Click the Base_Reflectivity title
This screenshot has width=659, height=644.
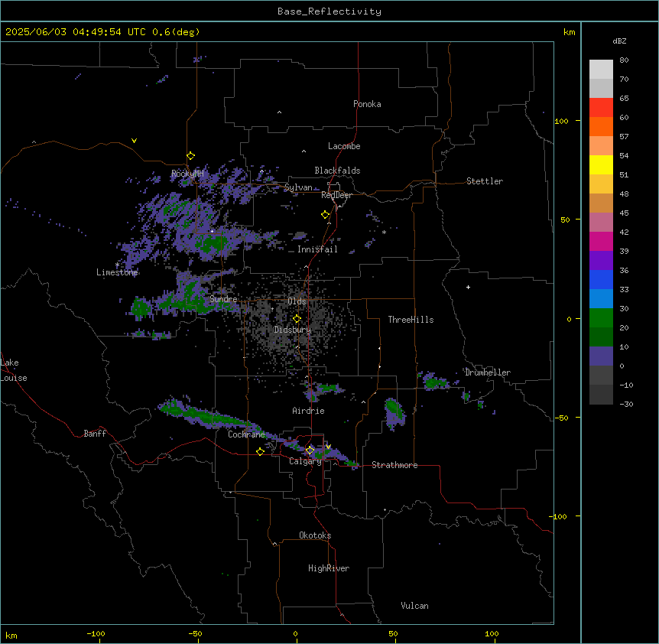tap(329, 11)
